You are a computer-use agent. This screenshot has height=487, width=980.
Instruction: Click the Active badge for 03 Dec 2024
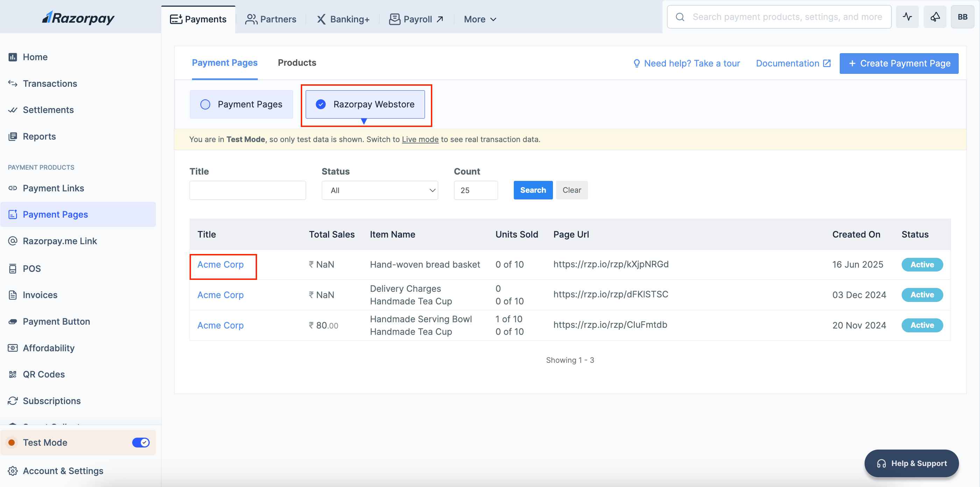pos(922,295)
